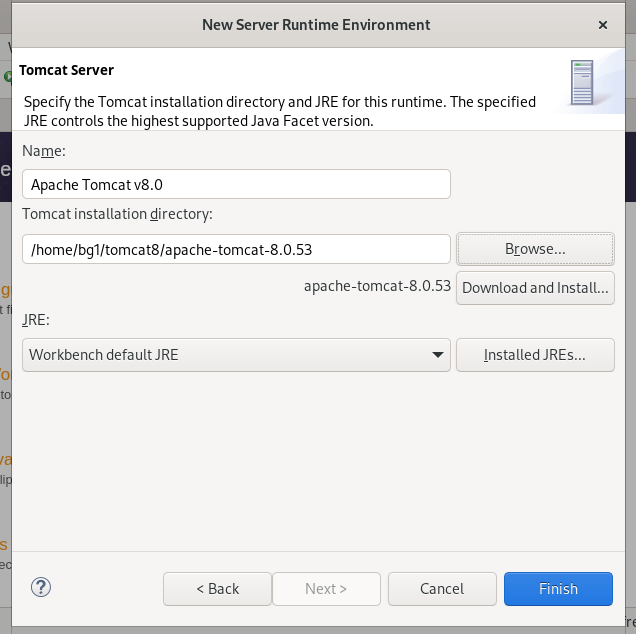Viewport: 636px width, 634px height.
Task: Open the Browse... directory chooser
Action: (535, 249)
